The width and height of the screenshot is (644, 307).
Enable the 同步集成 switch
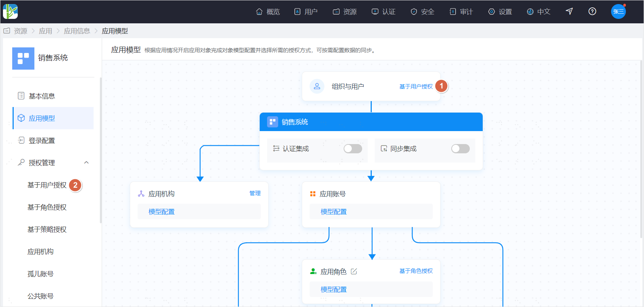pos(461,149)
